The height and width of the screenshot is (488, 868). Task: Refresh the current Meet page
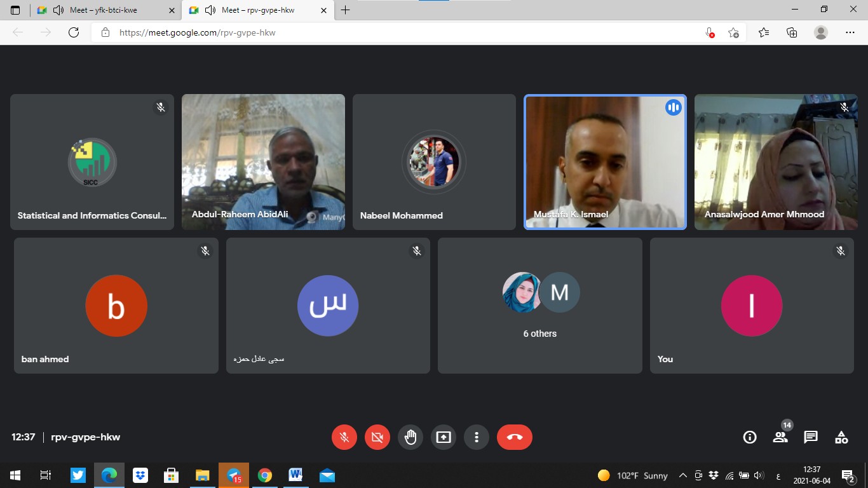pyautogui.click(x=74, y=32)
